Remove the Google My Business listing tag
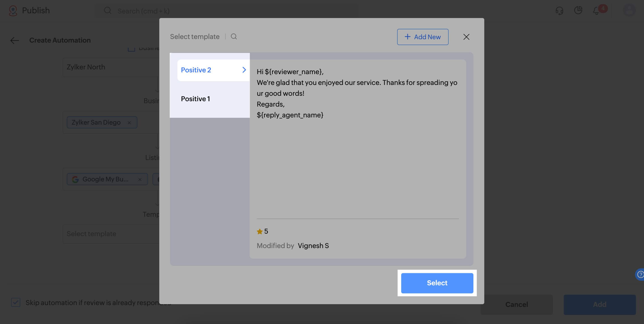The image size is (644, 324). [140, 179]
